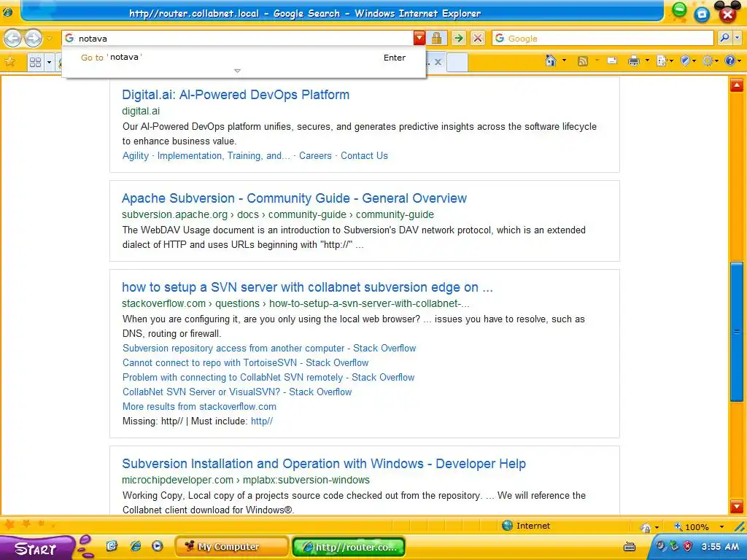
Task: Click the 100% zoom level button
Action: coord(692,526)
